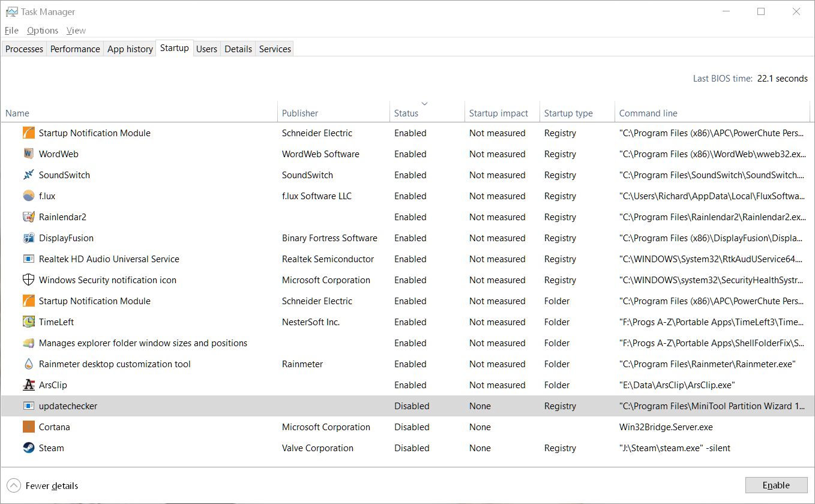
Task: Select the WordWeb Software publisher cell
Action: [x=320, y=154]
